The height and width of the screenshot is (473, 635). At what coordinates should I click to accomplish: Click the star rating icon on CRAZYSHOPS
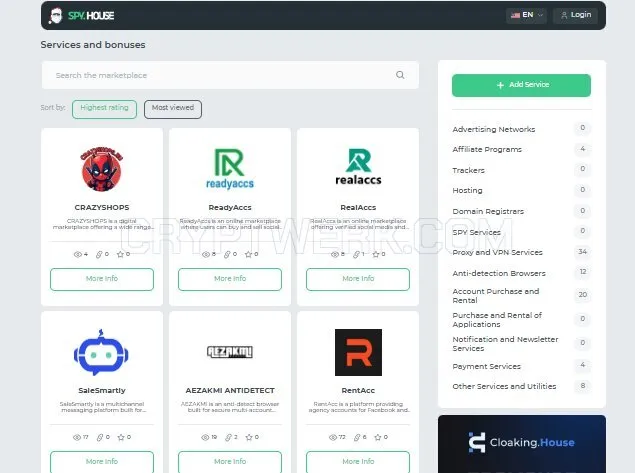click(x=120, y=254)
